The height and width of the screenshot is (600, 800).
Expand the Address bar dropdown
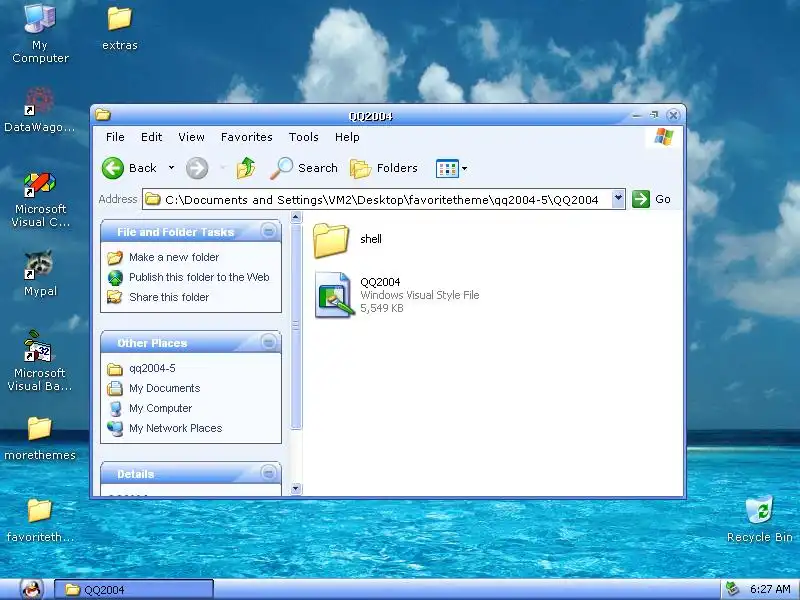pyautogui.click(x=618, y=199)
